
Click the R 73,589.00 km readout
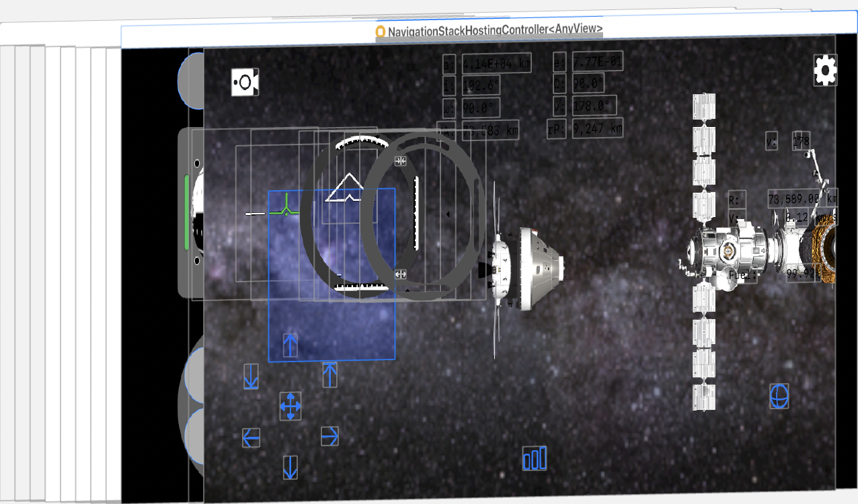pos(803,198)
